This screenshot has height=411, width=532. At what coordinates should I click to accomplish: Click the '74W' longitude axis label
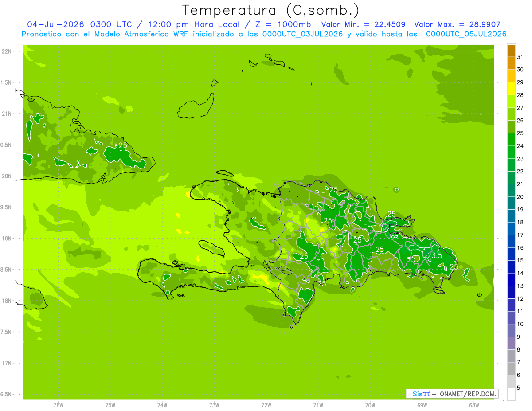[162, 405]
